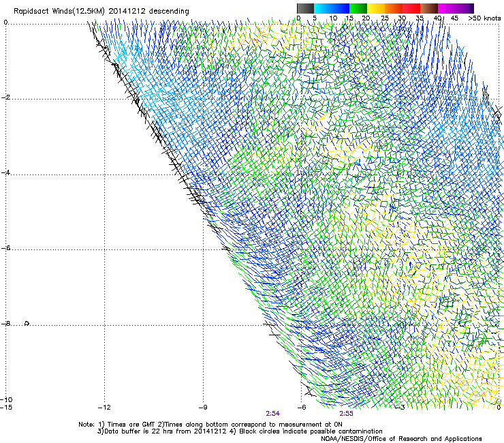Click the yellow 20-25 knots legend segment
The width and height of the screenshot is (504, 443).
(x=376, y=8)
